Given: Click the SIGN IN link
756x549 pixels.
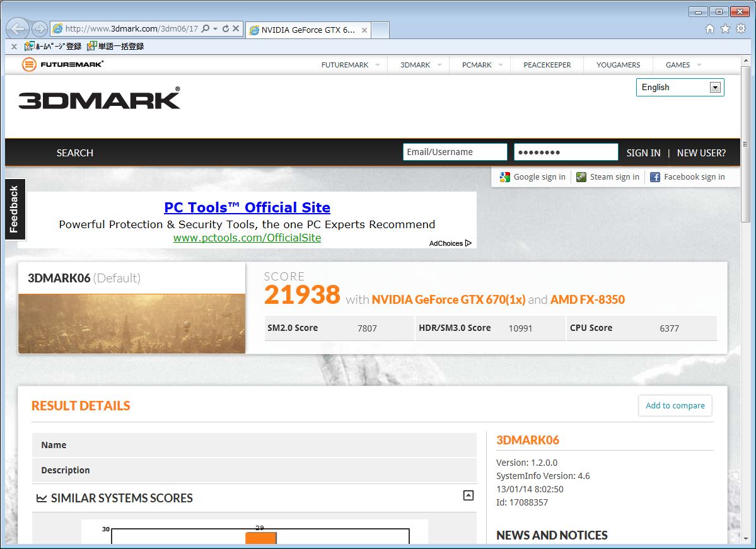Looking at the screenshot, I should coord(643,153).
